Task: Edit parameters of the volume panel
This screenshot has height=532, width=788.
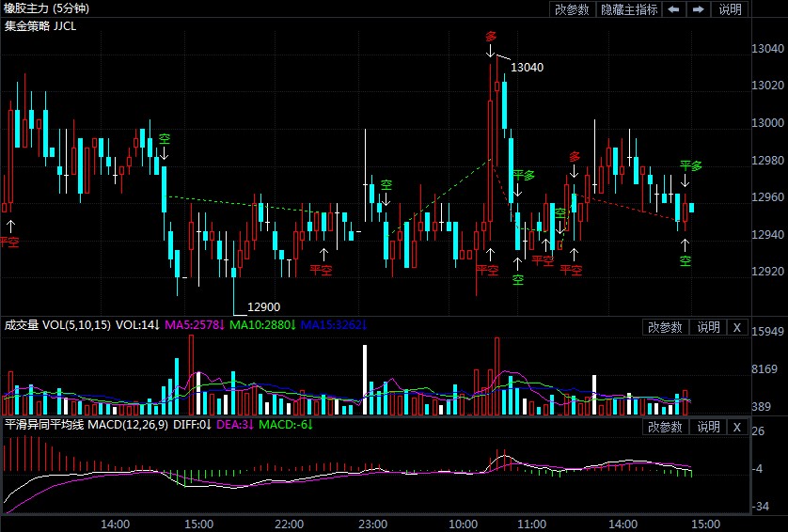Action: point(666,327)
